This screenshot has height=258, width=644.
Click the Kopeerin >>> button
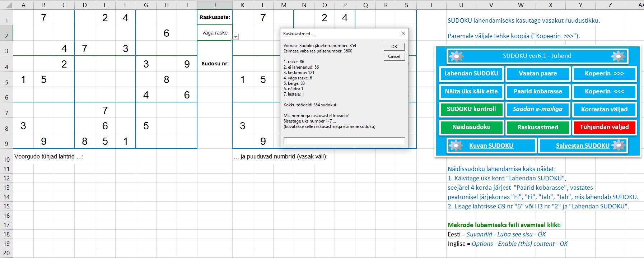point(604,74)
